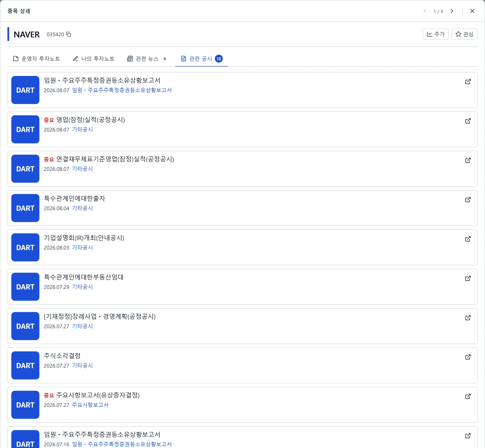The width and height of the screenshot is (485, 448).
Task: Click DART badge of 특수관계인에대한출자
Action: [25, 208]
